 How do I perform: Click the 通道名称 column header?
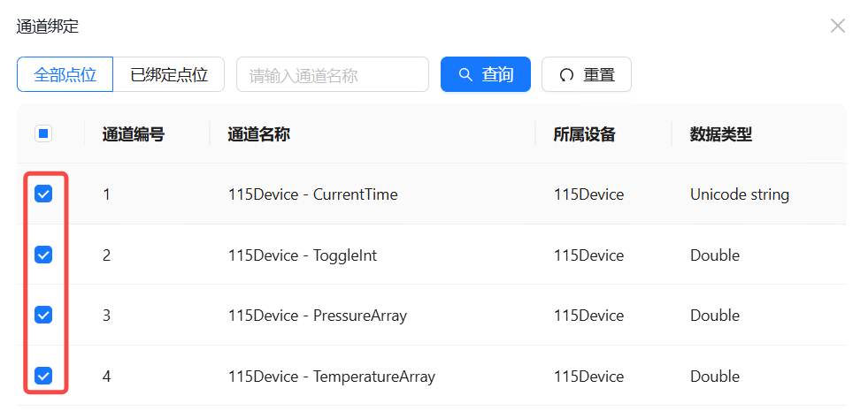tap(259, 134)
